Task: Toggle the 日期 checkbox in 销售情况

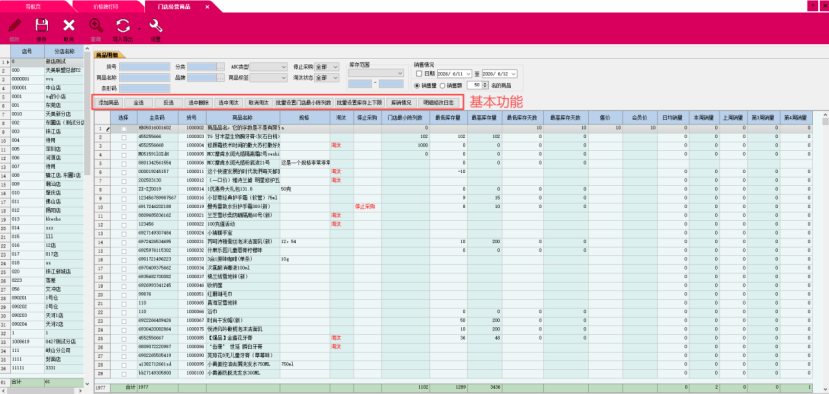Action: coord(419,74)
